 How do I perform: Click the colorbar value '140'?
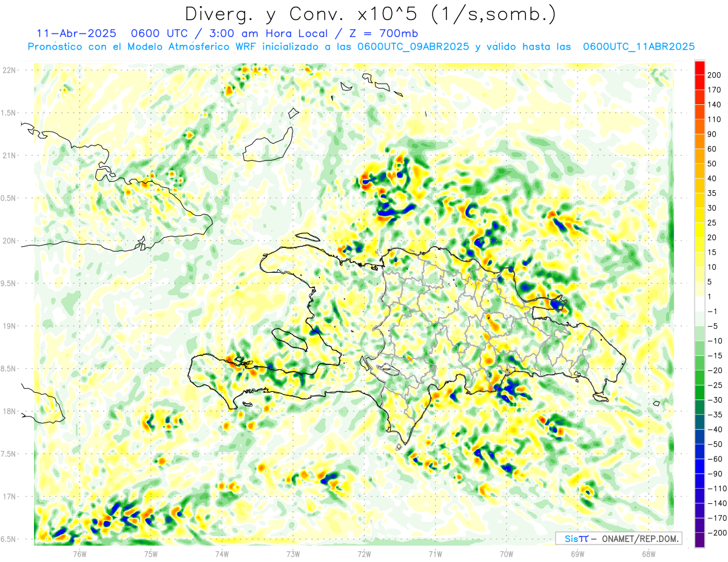[x=715, y=105]
